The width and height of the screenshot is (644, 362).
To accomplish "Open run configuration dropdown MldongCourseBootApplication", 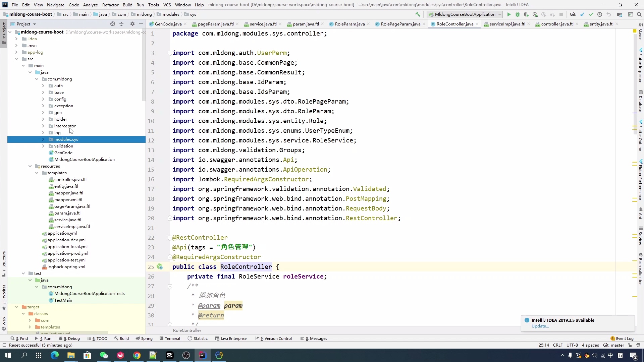I will [465, 14].
